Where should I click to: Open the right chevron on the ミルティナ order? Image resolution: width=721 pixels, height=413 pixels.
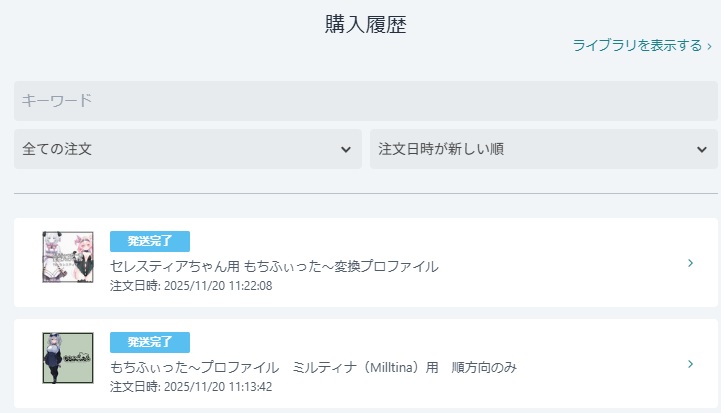[690, 364]
